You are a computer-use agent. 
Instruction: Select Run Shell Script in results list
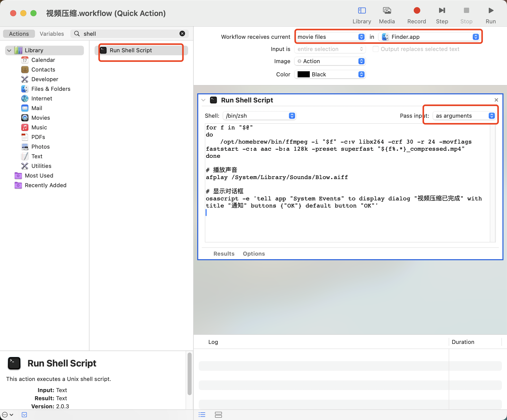[x=141, y=50]
